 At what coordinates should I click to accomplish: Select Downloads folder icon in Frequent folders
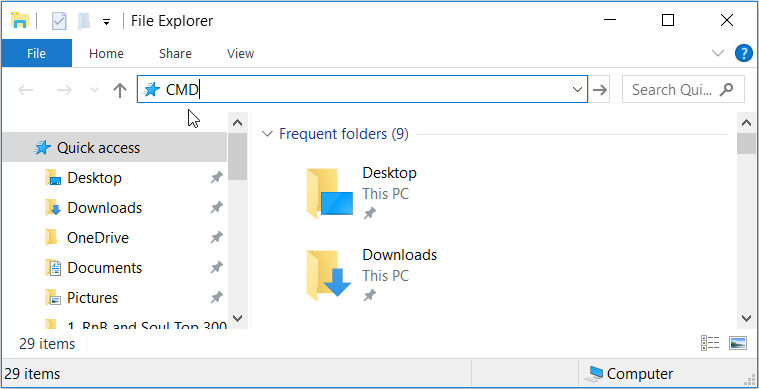pyautogui.click(x=329, y=276)
